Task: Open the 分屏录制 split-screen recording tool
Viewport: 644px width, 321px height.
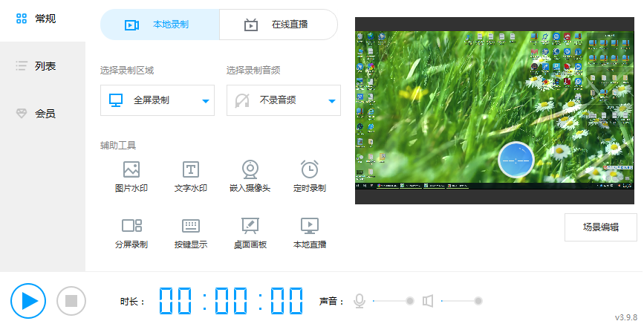Action: tap(131, 233)
